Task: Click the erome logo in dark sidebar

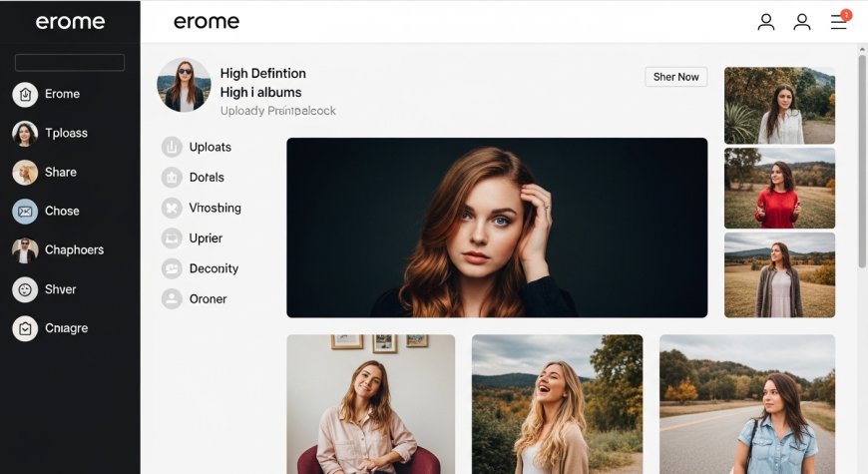Action: 70,22
